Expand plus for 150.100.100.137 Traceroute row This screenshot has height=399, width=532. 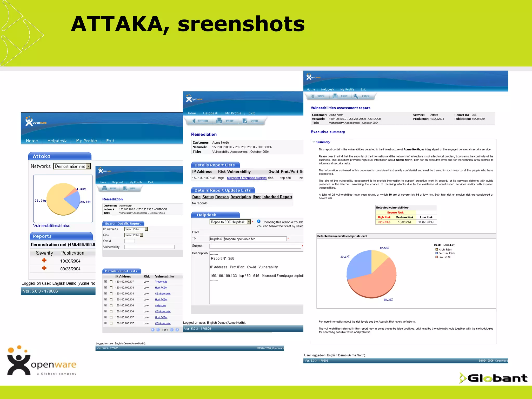pyautogui.click(x=105, y=281)
